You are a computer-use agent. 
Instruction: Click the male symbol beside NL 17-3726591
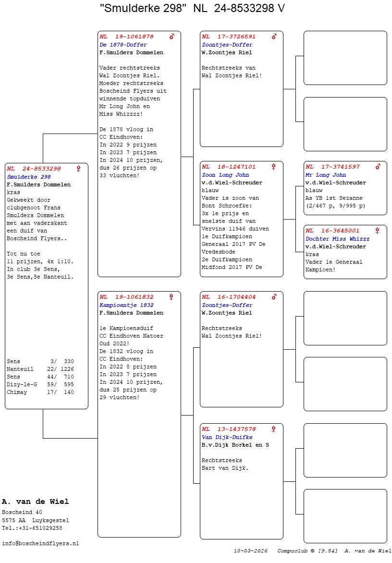[274, 37]
